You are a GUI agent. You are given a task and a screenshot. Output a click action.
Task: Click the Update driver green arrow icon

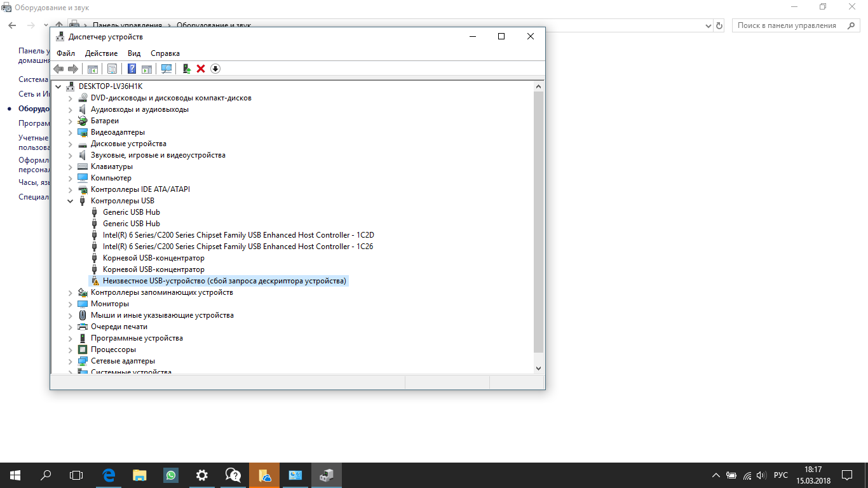click(x=186, y=69)
